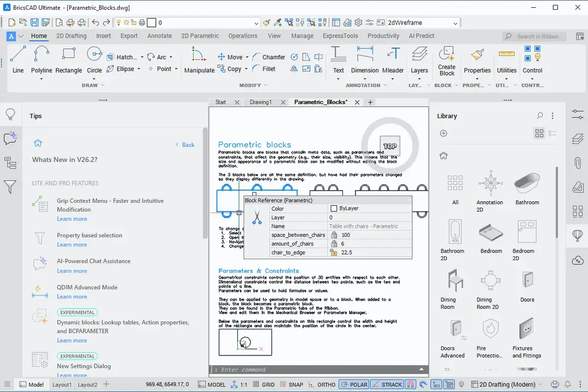The width and height of the screenshot is (588, 392).
Task: Switch Library to grid view
Action: (x=539, y=133)
